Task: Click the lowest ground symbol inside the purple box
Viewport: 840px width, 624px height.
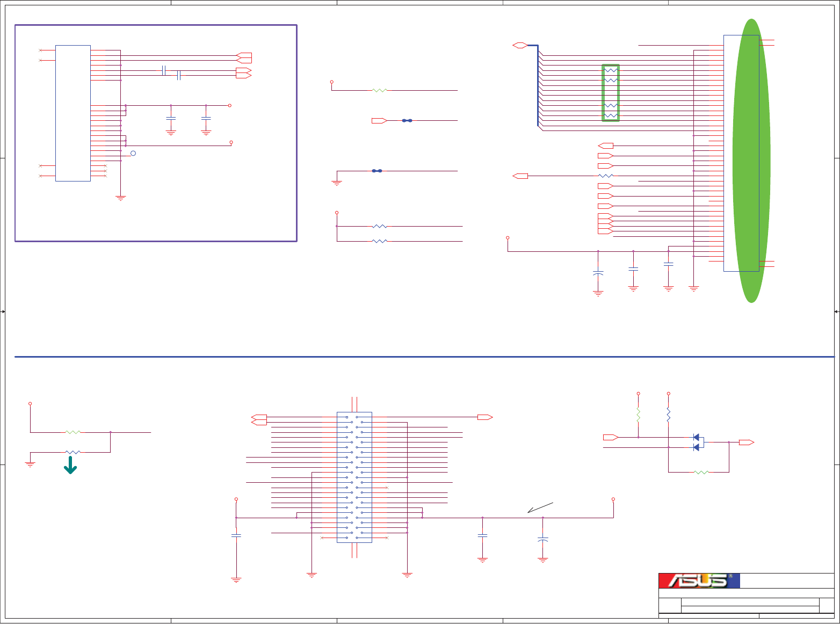Action: click(x=121, y=198)
